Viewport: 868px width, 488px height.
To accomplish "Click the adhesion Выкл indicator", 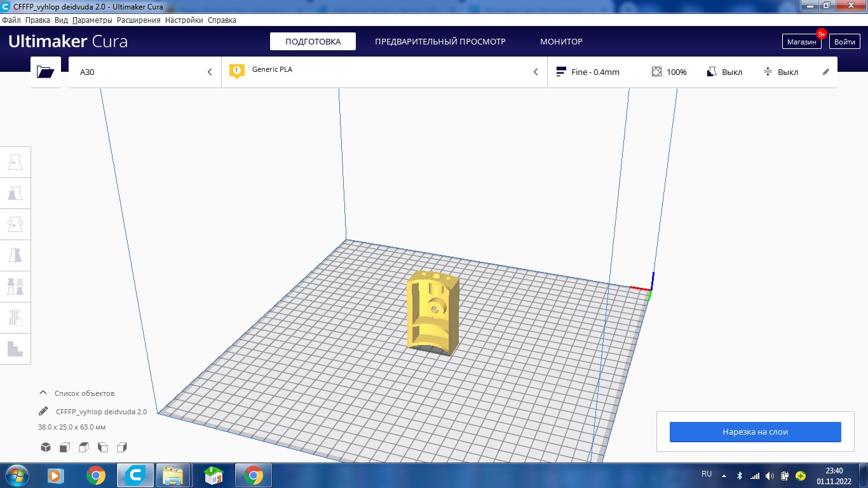I will (780, 72).
